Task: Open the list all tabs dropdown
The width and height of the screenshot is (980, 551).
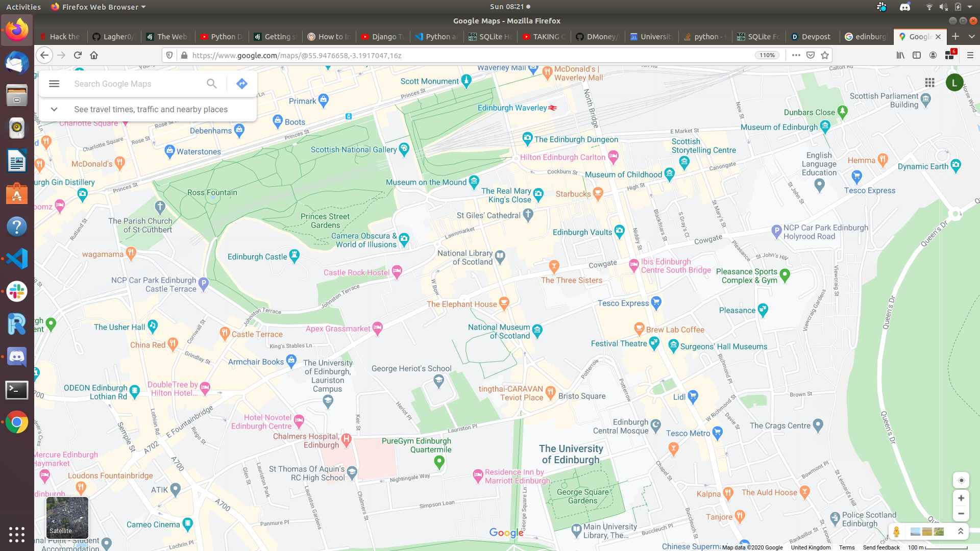Action: [971, 37]
